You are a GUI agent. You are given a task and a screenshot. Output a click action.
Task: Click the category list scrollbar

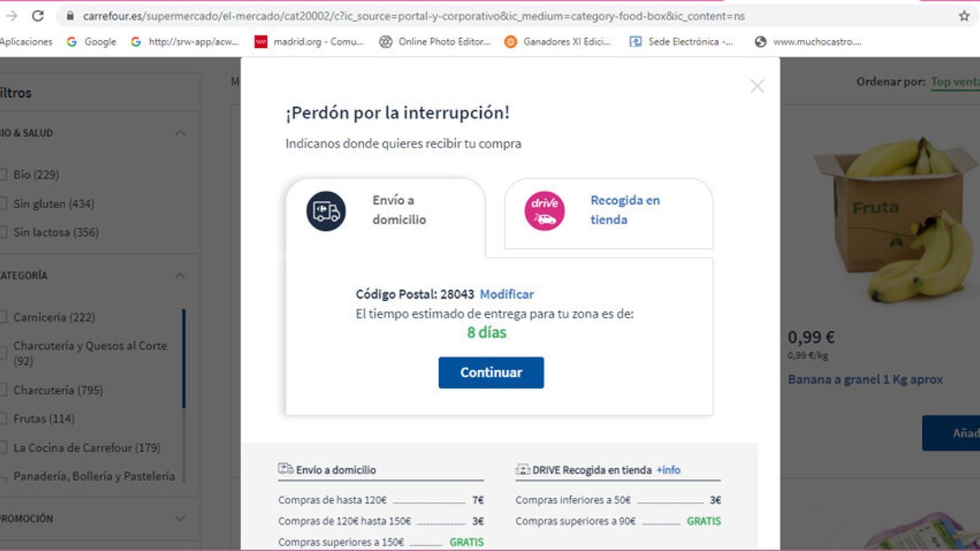coord(184,358)
